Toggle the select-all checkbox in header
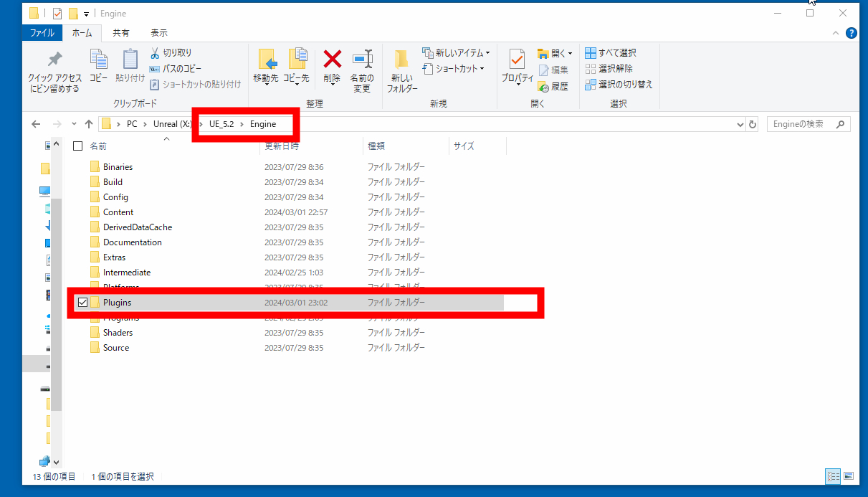This screenshot has height=497, width=868. [78, 146]
